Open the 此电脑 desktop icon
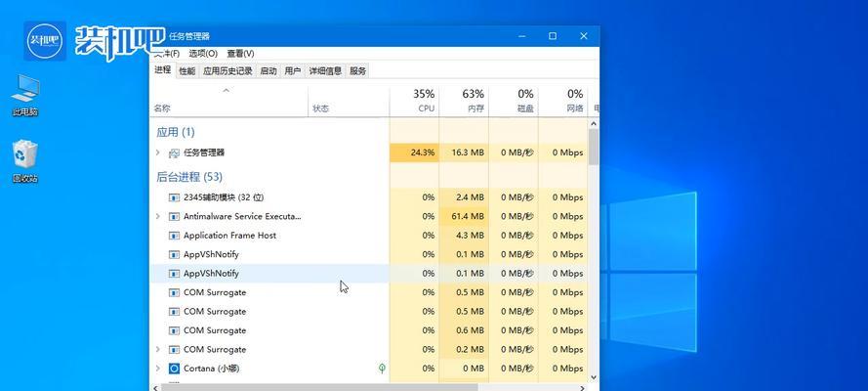Image resolution: width=868 pixels, height=391 pixels. 25,95
